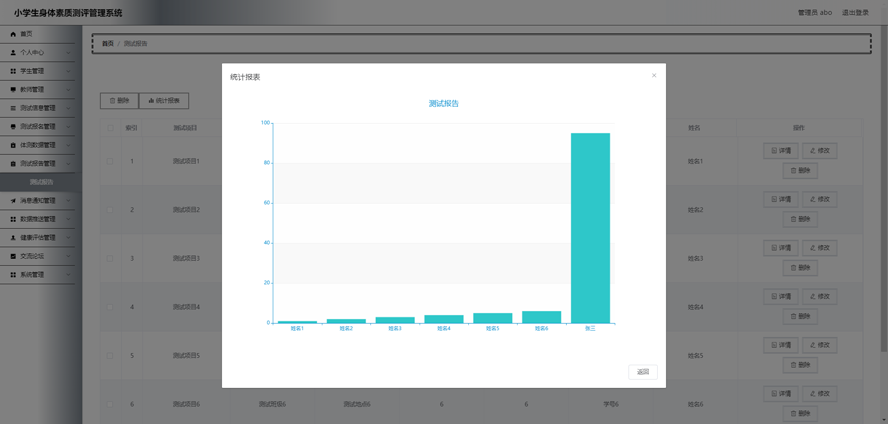Click the grid icon of 系统管理
The width and height of the screenshot is (888, 424).
click(13, 275)
